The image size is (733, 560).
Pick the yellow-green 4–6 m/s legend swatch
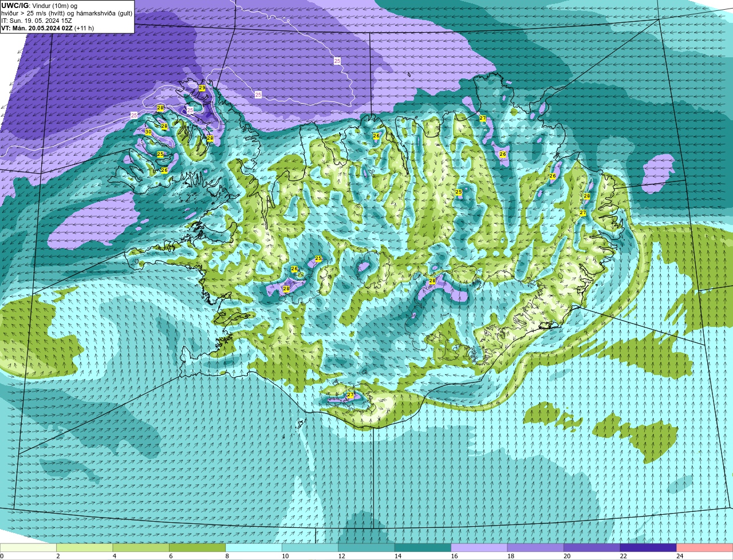(141, 547)
